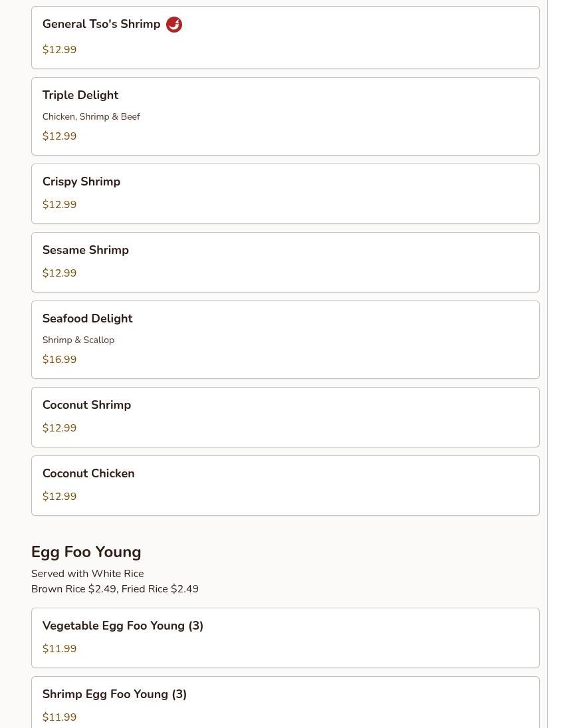Open the Coconut Chicken item

[x=284, y=485]
